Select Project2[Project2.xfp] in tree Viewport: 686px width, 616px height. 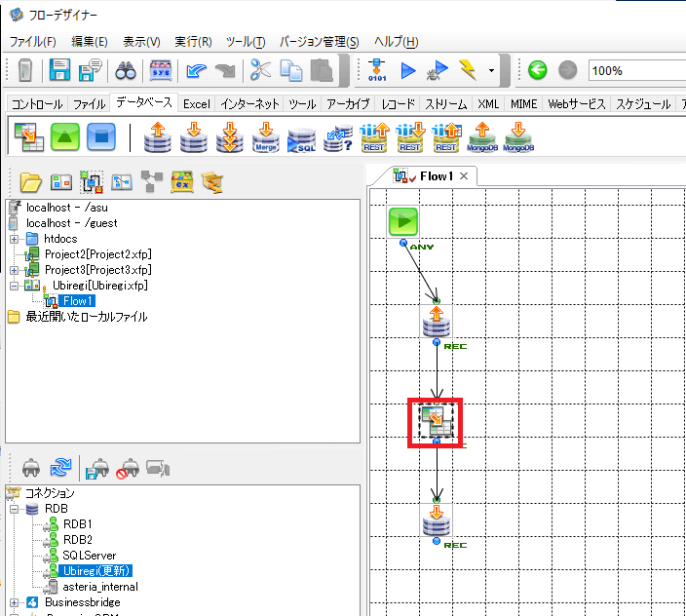(98, 254)
